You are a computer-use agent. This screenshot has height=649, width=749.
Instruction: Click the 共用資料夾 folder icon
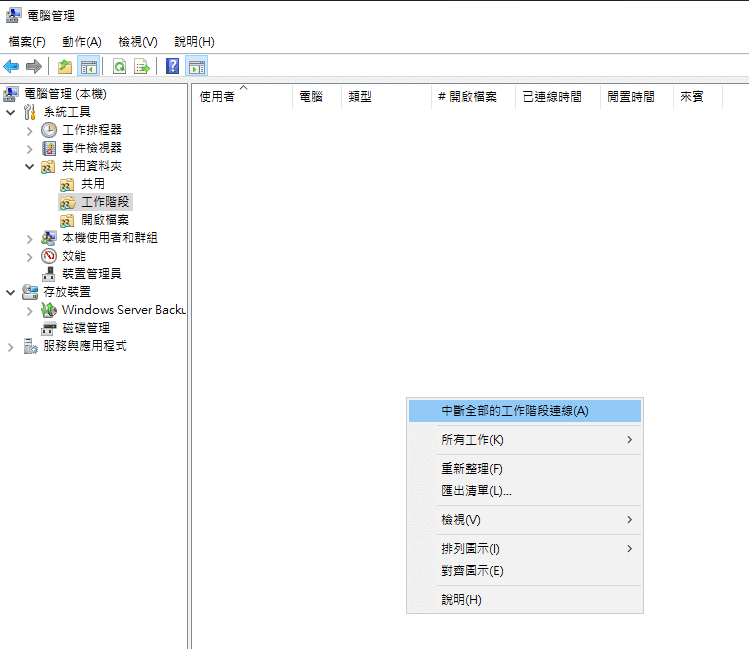[x=48, y=167]
